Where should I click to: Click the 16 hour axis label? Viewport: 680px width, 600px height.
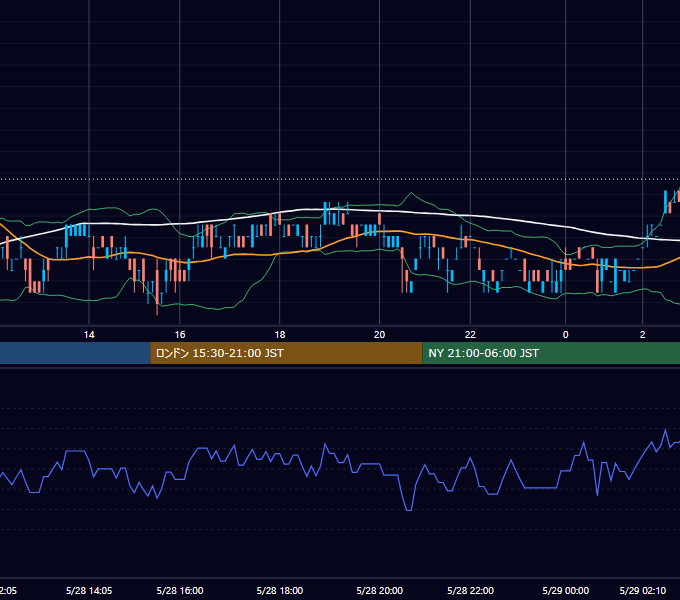pos(180,335)
